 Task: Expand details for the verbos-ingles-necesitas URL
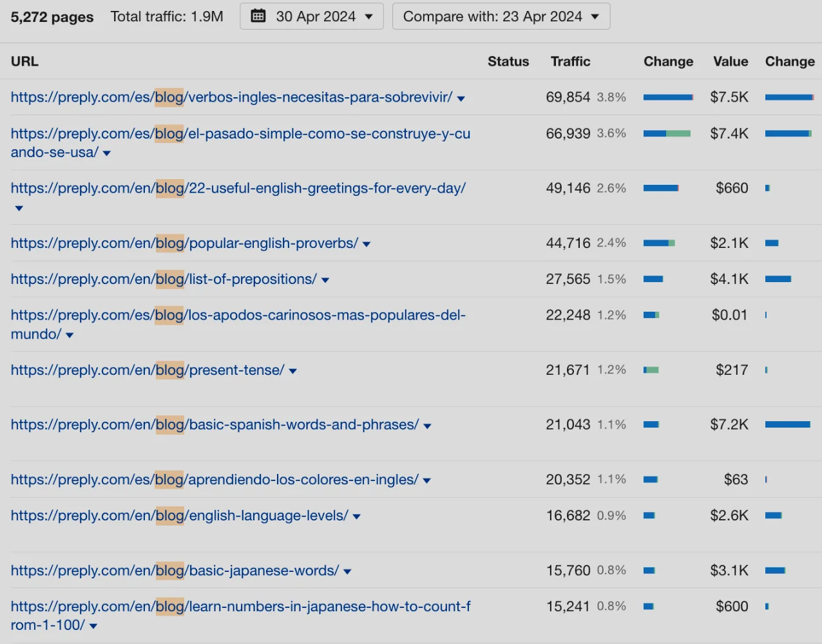(x=461, y=97)
